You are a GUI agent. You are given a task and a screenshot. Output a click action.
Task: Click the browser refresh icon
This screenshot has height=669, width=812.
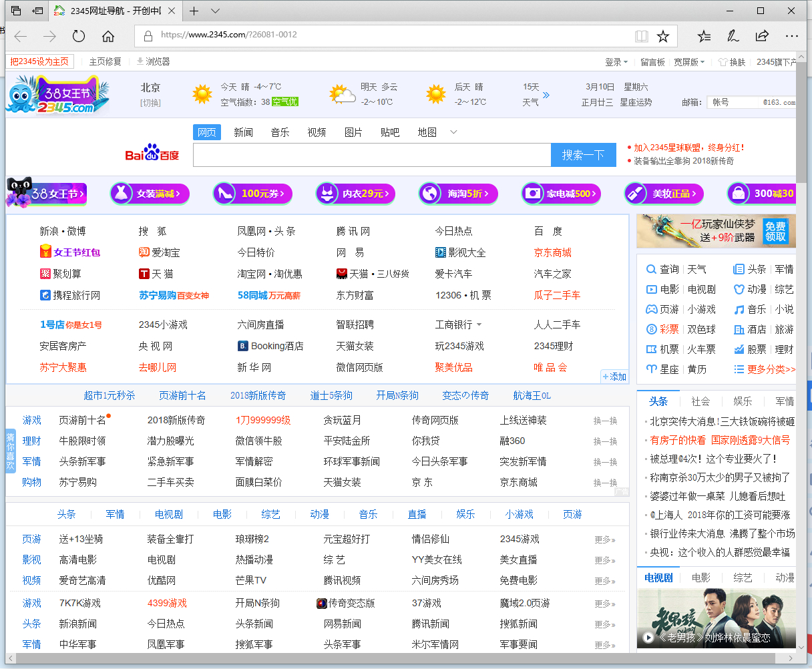tap(79, 36)
